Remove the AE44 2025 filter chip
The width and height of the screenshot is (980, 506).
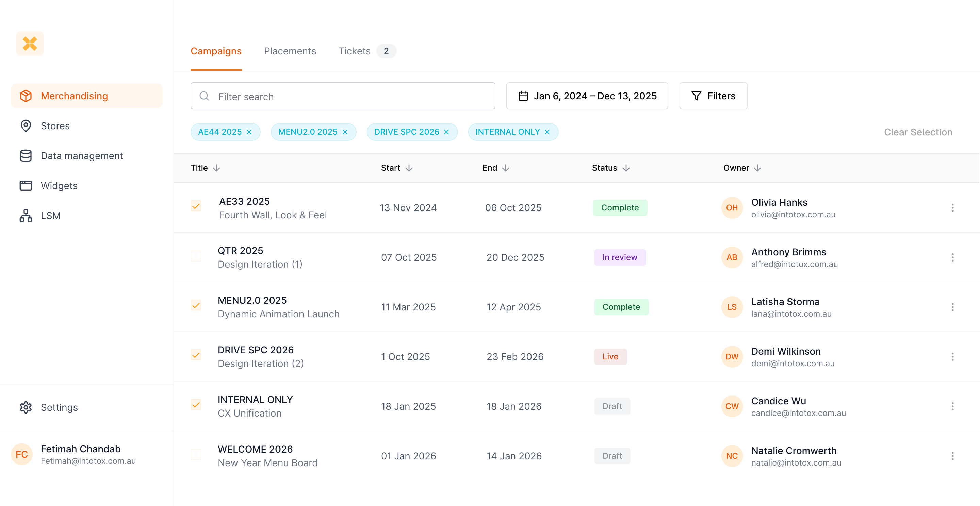tap(249, 132)
